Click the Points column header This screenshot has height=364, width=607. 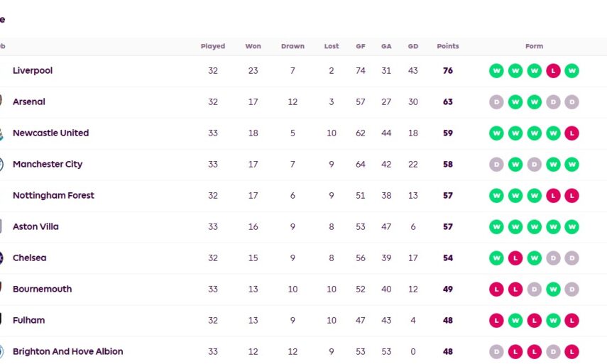[x=448, y=47]
